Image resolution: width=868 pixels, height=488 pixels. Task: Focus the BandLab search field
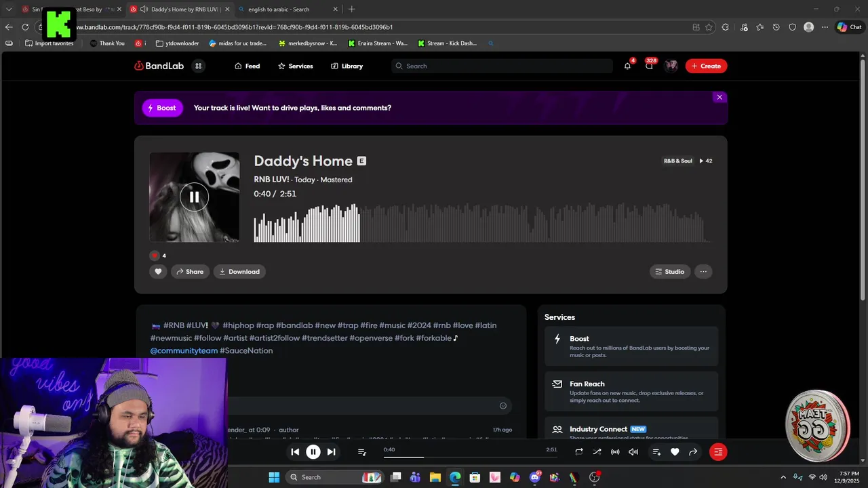point(502,66)
